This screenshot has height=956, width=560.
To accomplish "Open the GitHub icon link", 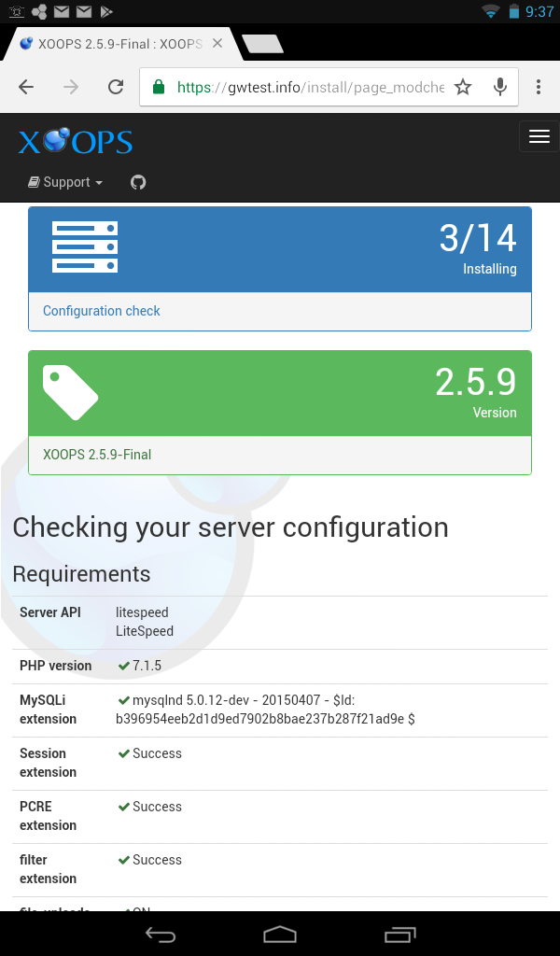I will tap(138, 182).
